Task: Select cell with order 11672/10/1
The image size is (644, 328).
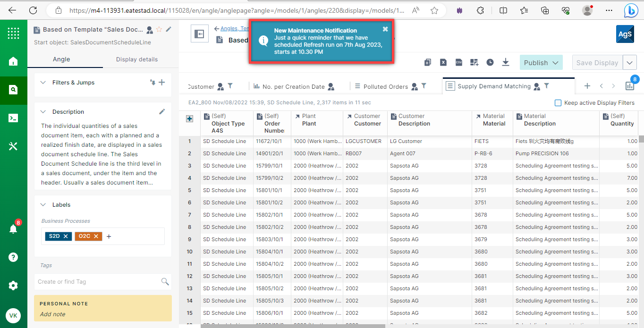Action: [272, 141]
